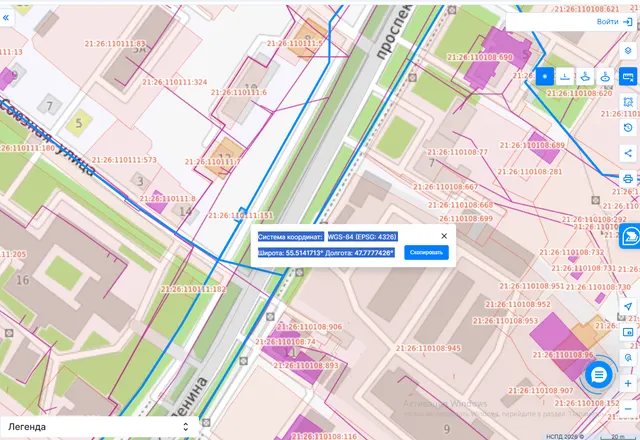640x440 pixels.
Task: Click the print map icon
Action: coord(628,178)
